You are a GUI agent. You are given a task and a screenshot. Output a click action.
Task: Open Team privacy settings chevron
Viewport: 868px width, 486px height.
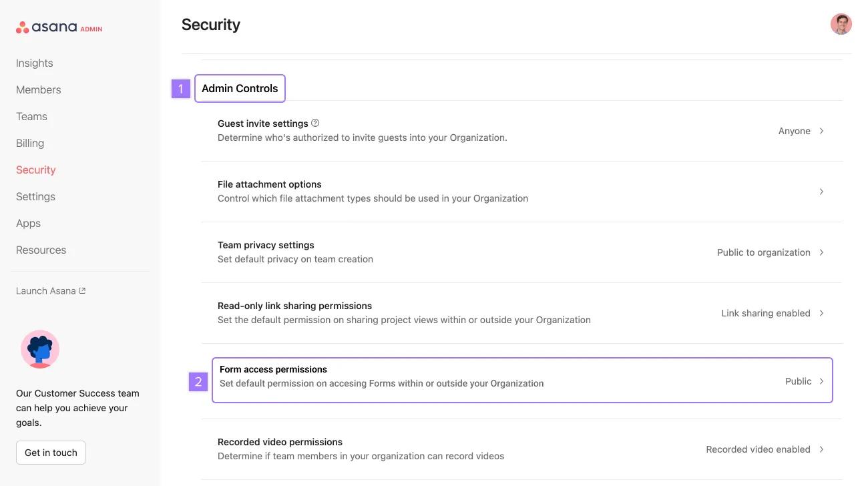821,252
